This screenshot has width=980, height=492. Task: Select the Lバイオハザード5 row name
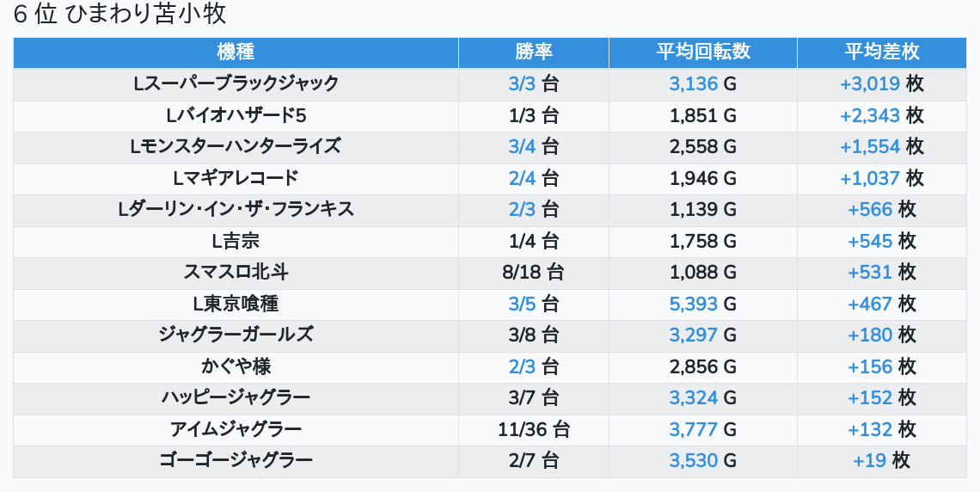click(x=236, y=115)
